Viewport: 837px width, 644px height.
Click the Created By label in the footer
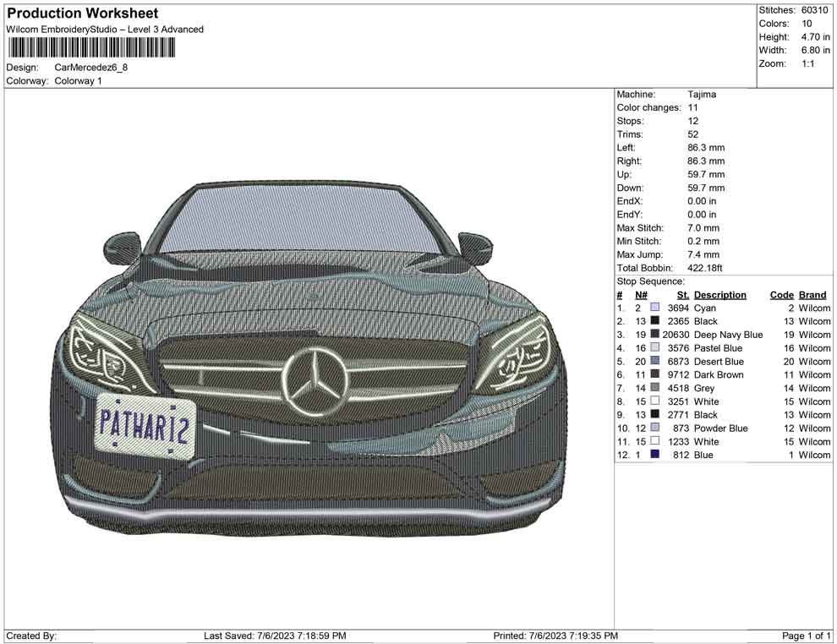[31, 636]
